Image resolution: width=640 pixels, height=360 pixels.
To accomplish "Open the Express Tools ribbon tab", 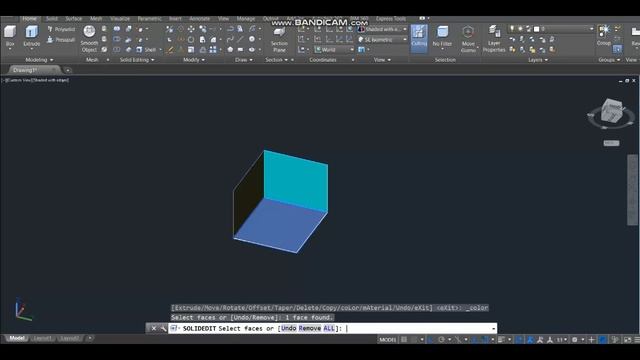I will coord(391,19).
